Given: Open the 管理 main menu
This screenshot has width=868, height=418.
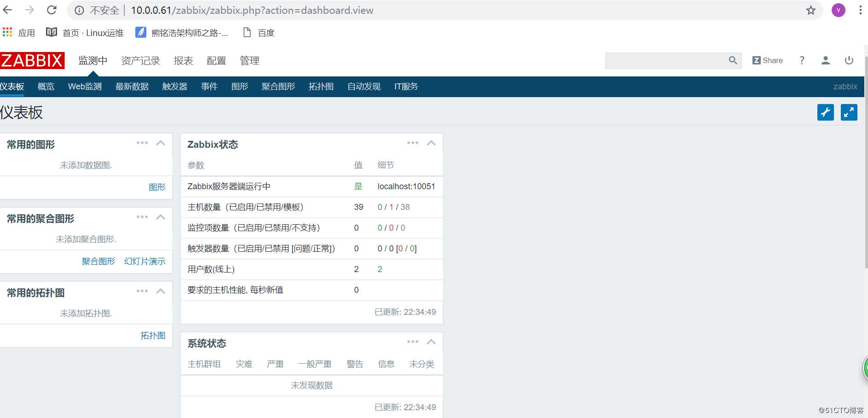Looking at the screenshot, I should pos(249,61).
